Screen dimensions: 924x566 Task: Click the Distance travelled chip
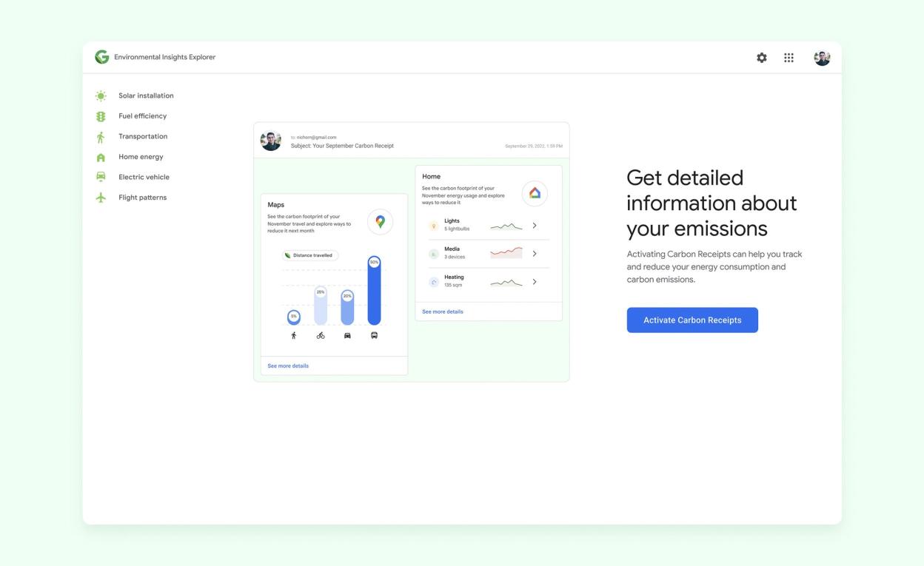310,255
